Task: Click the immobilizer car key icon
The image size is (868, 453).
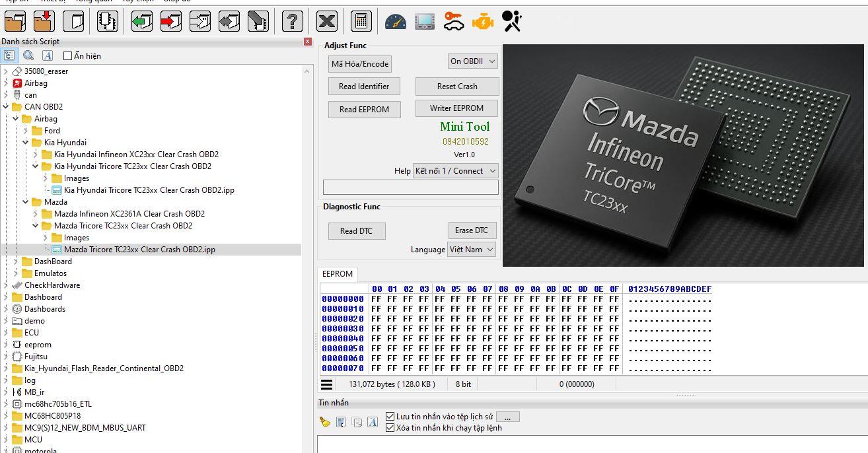Action: [x=454, y=21]
